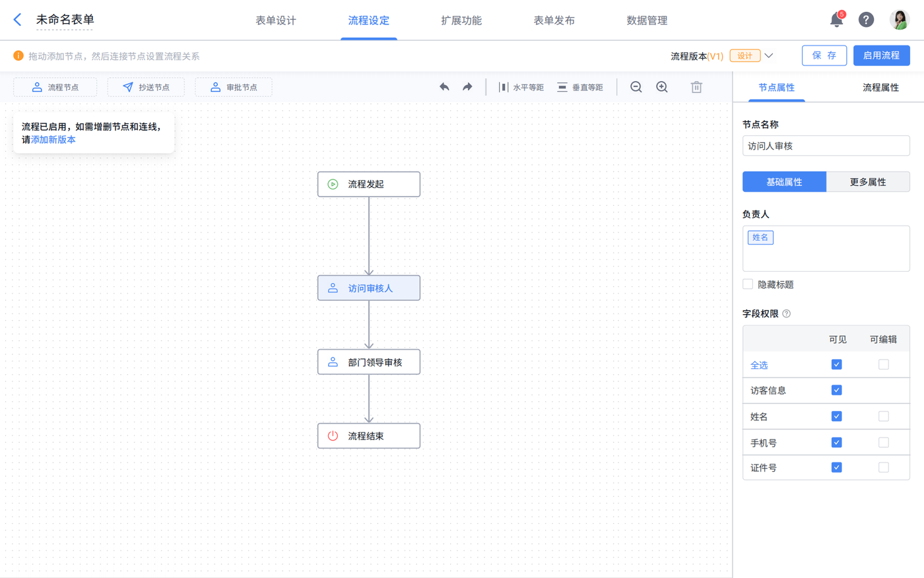Enable 手机号 editable checkbox
This screenshot has height=578, width=924.
(x=884, y=442)
